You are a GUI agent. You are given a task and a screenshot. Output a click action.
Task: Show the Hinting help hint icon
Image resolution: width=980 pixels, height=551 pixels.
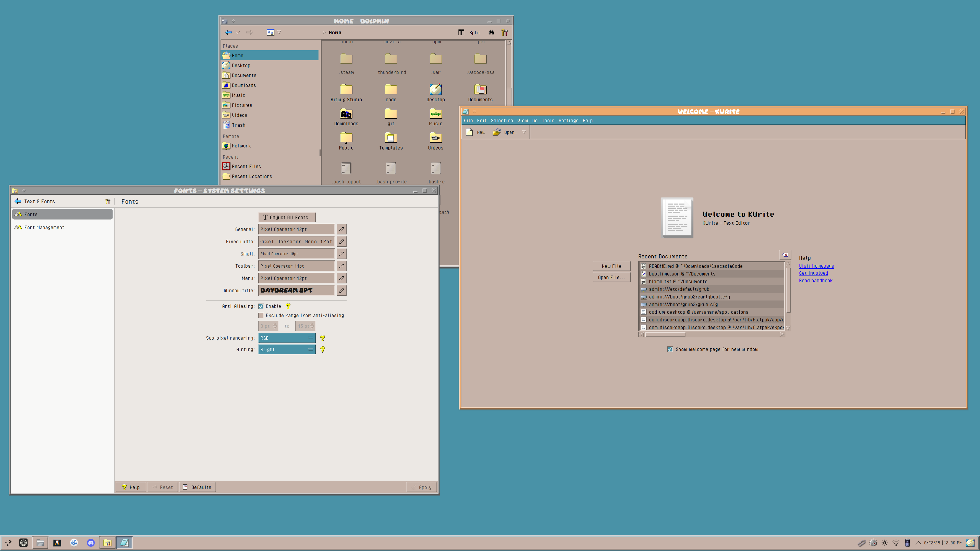point(322,349)
